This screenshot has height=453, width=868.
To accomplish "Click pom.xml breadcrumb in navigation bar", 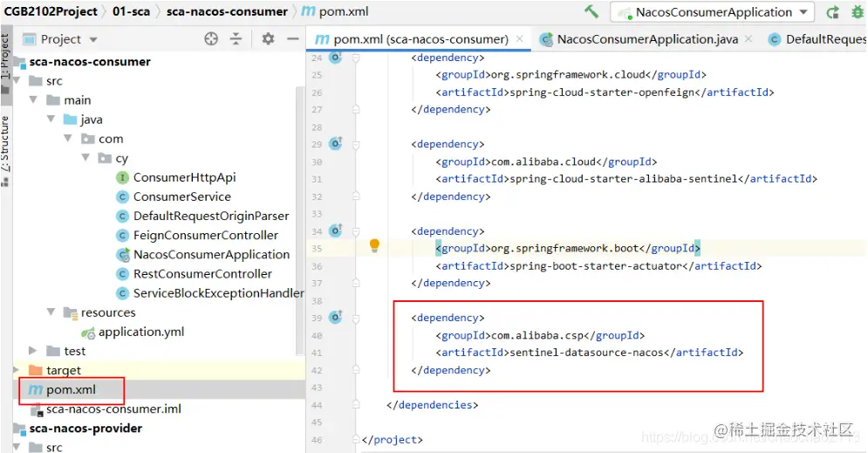I will pyautogui.click(x=335, y=11).
